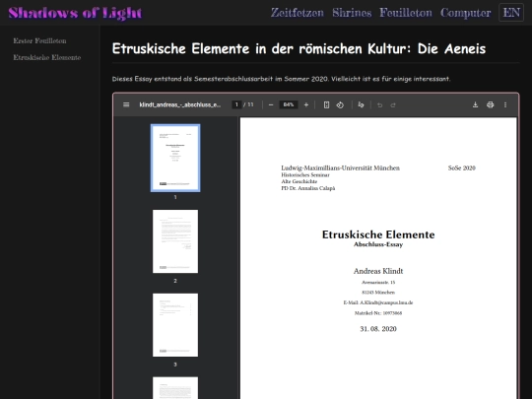Open the PDF viewer more actions menu
The height and width of the screenshot is (399, 532).
coord(505,104)
